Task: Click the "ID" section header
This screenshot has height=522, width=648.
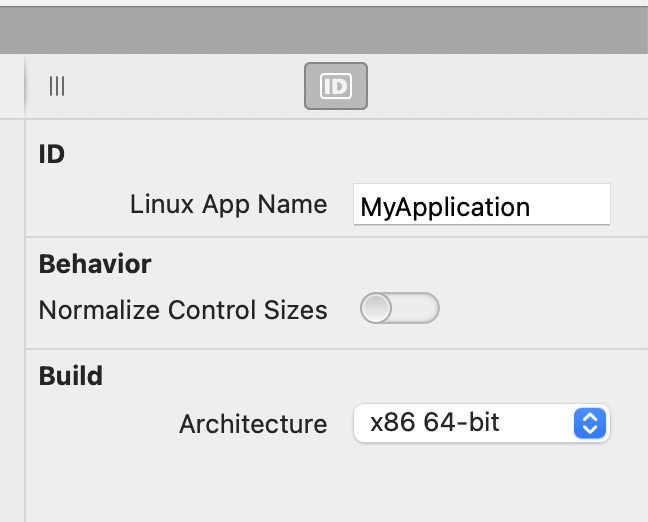Action: coord(52,155)
